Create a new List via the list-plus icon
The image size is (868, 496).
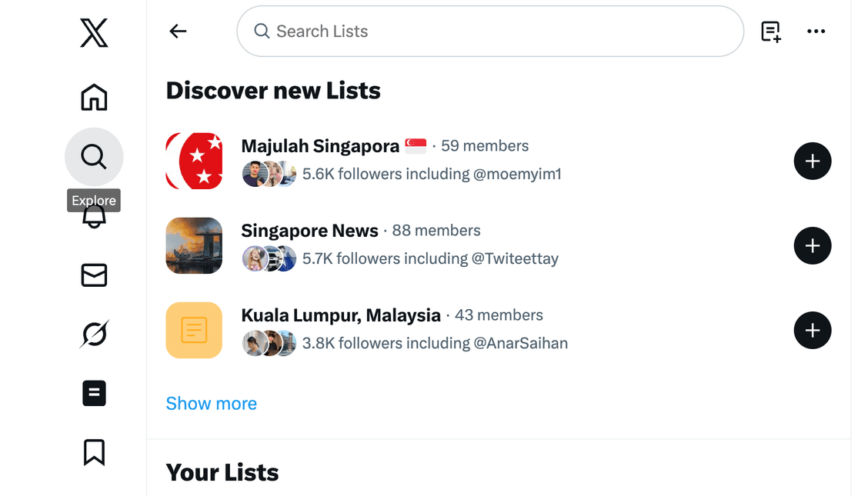click(771, 31)
